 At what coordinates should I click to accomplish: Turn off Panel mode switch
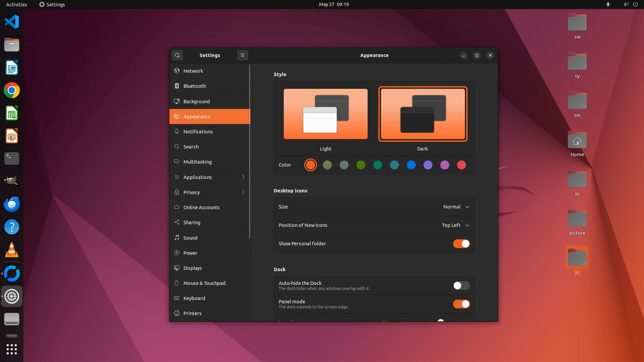[461, 304]
